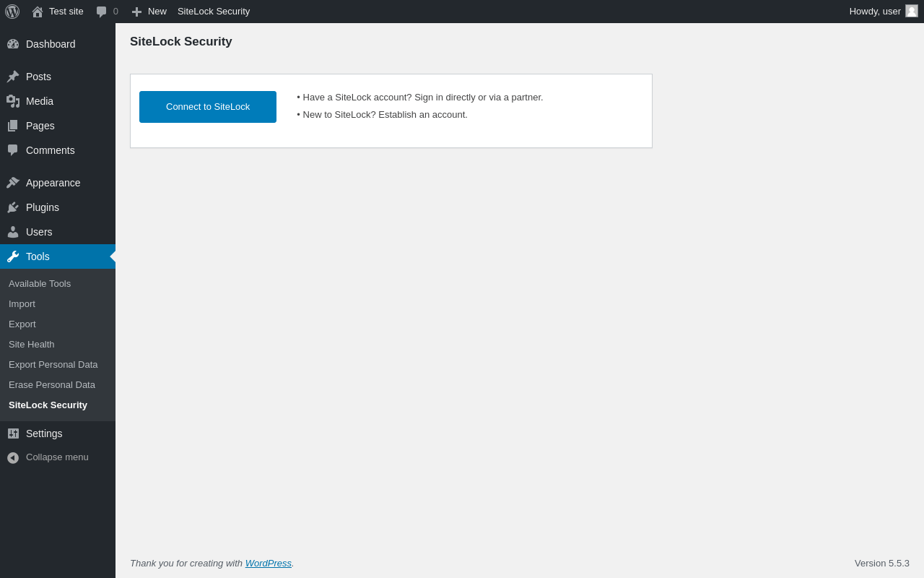Click the Dashboard gauge icon
The height and width of the screenshot is (578, 924).
click(13, 44)
